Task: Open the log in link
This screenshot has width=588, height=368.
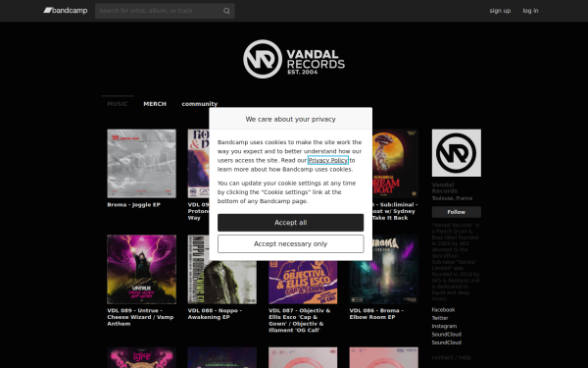Action: (530, 11)
